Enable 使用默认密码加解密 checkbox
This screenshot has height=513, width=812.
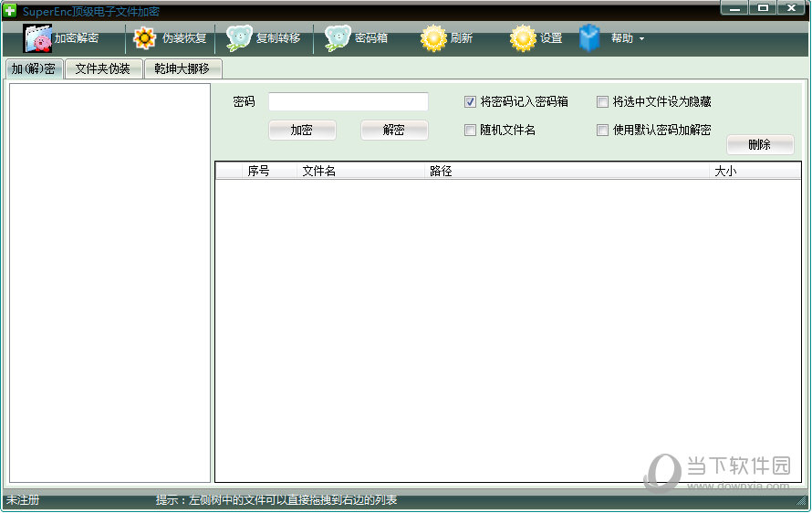pyautogui.click(x=602, y=130)
